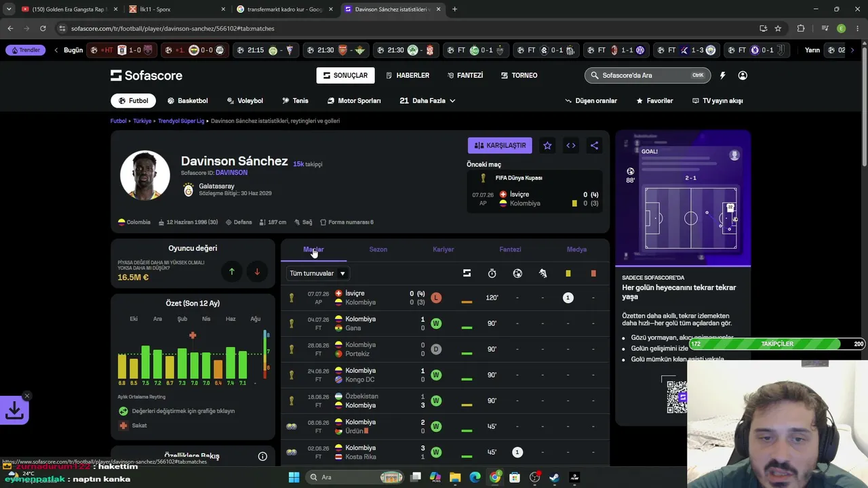Open Steam from the taskbar

[x=554, y=477]
